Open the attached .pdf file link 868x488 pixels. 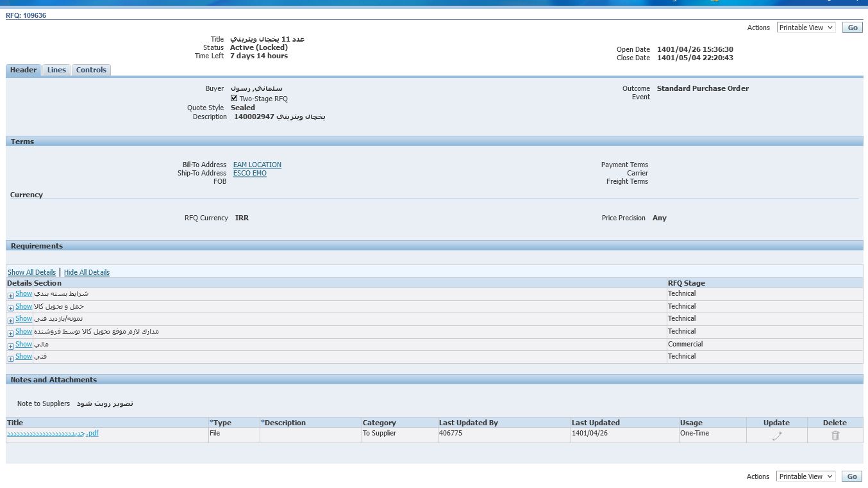53,433
